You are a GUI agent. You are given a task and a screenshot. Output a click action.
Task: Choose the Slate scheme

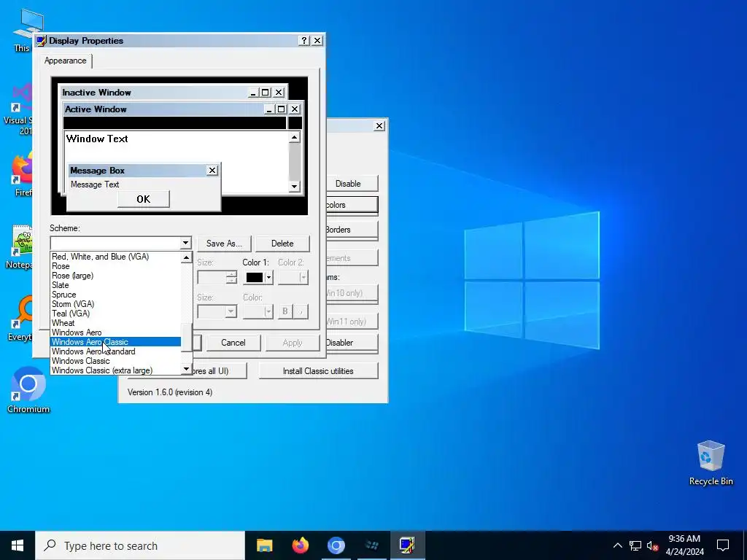point(115,285)
